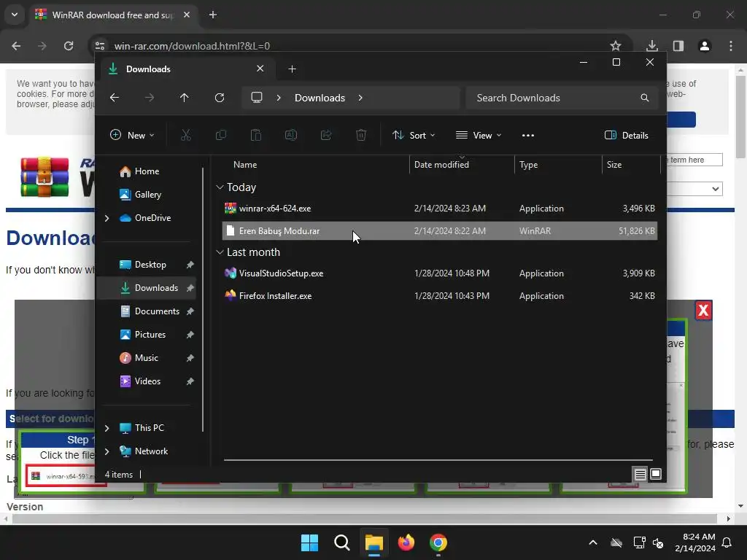View site information icon in Chrome
Image resolution: width=747 pixels, height=560 pixels.
click(99, 46)
